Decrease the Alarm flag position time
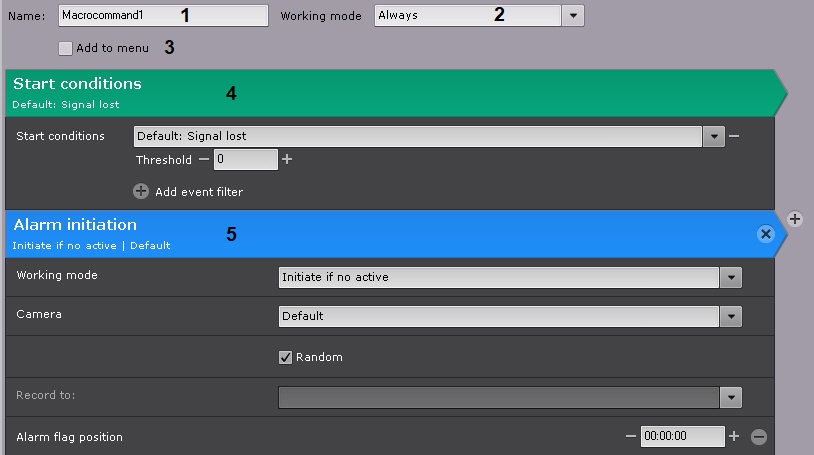The height and width of the screenshot is (455, 814). [x=631, y=436]
